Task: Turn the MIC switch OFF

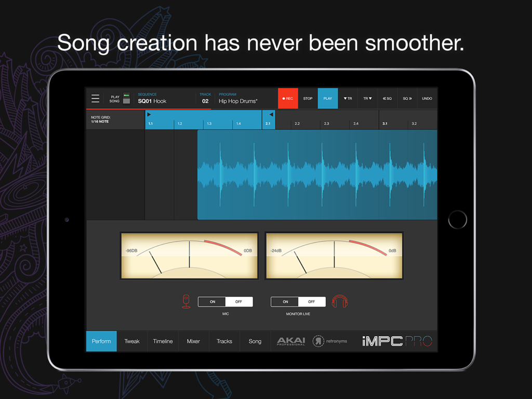Action: click(x=239, y=301)
